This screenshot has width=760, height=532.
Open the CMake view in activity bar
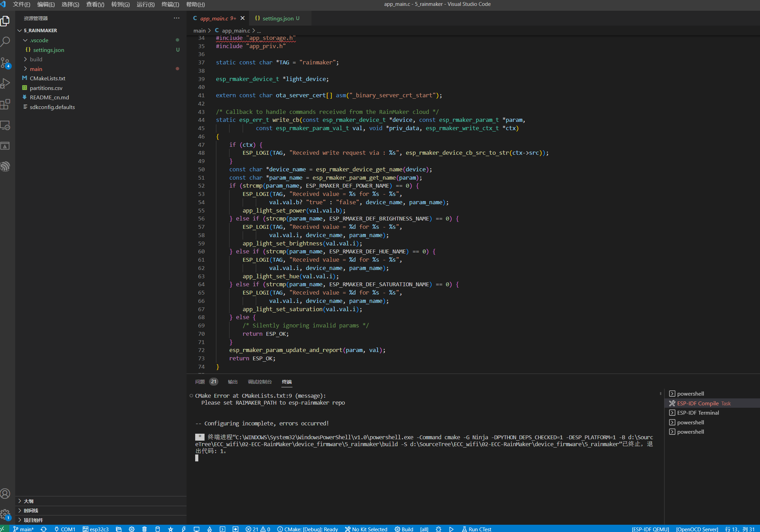point(6,146)
